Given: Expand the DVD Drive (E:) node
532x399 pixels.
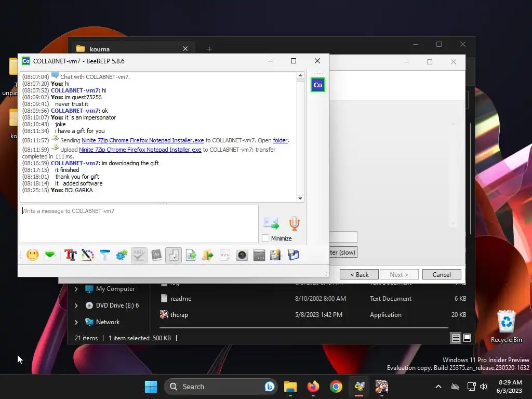Looking at the screenshot, I should coord(76,305).
